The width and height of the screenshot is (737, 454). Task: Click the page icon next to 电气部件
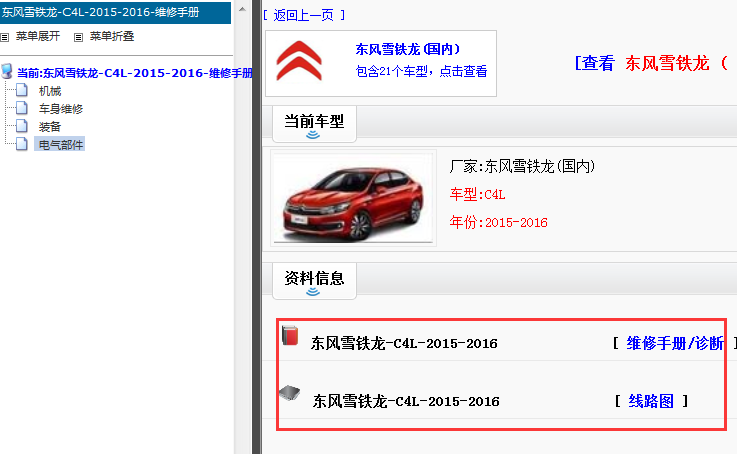[x=22, y=144]
